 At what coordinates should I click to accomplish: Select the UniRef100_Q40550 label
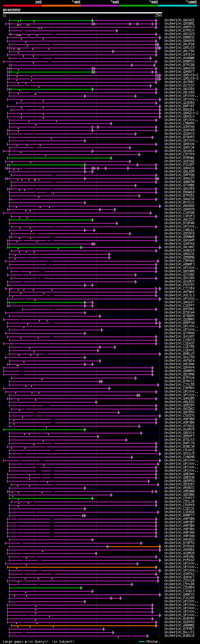pos(179,412)
